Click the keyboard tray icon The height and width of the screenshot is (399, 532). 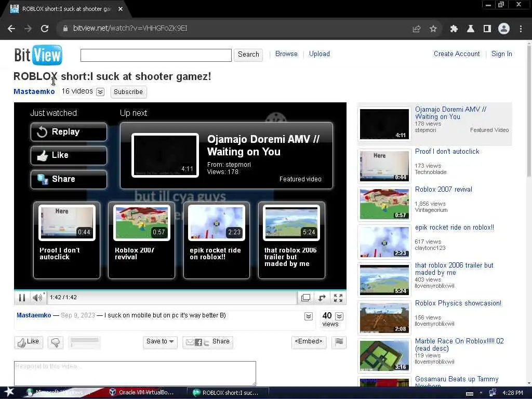470,393
